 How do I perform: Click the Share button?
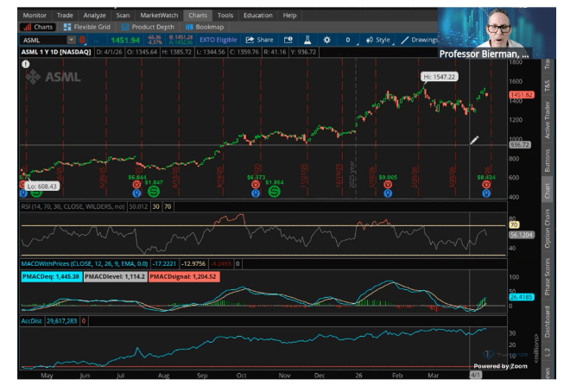tap(259, 40)
